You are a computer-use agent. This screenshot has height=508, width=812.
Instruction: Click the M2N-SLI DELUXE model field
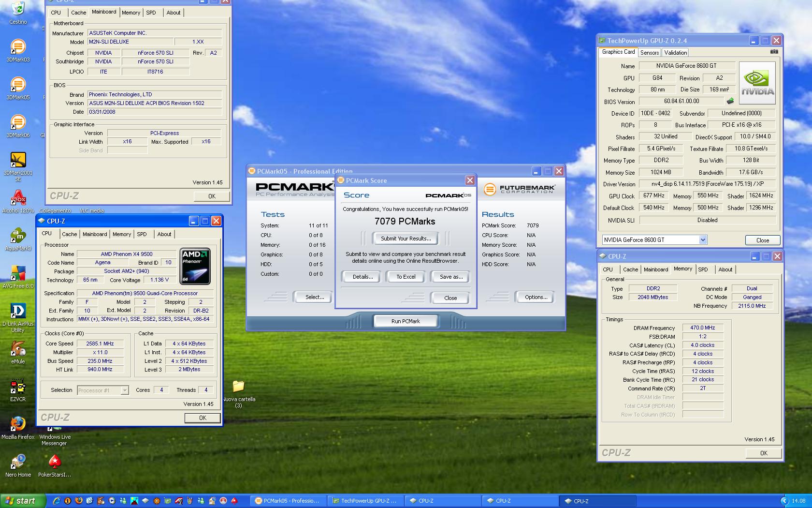click(x=130, y=42)
